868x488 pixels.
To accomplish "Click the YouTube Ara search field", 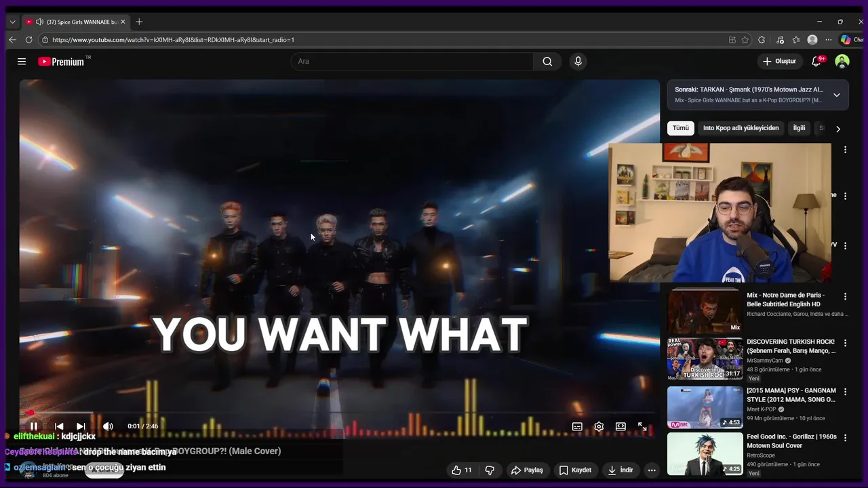I will [414, 62].
